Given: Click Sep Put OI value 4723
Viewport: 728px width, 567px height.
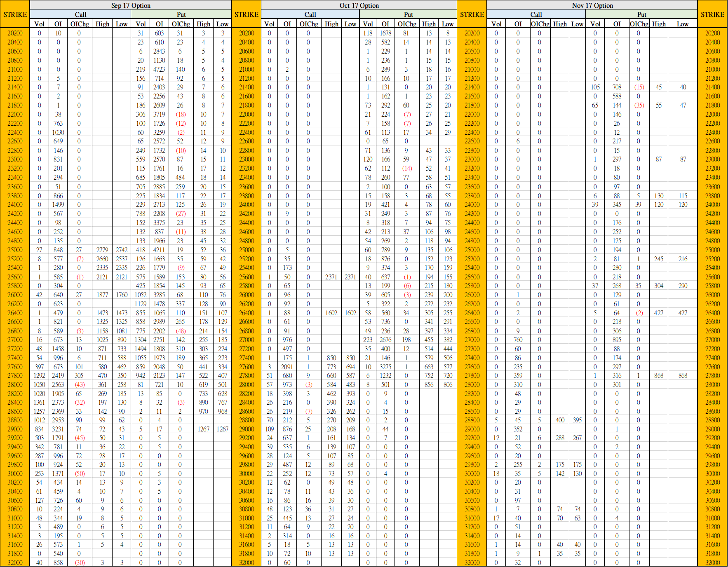Looking at the screenshot, I should pyautogui.click(x=159, y=69).
